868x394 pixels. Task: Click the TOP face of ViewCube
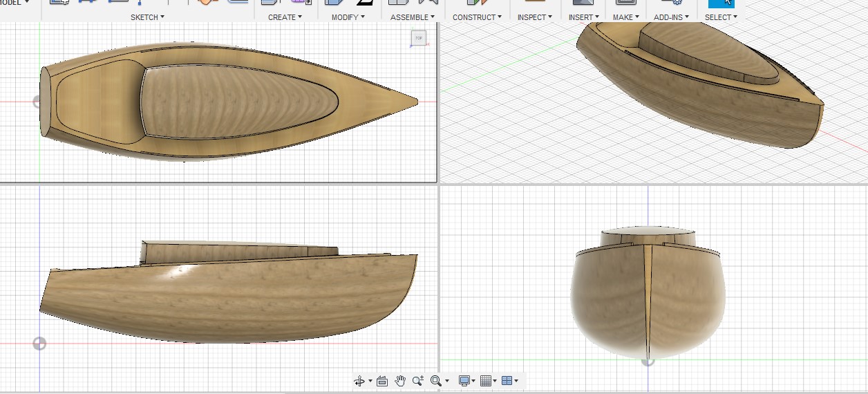(x=419, y=38)
